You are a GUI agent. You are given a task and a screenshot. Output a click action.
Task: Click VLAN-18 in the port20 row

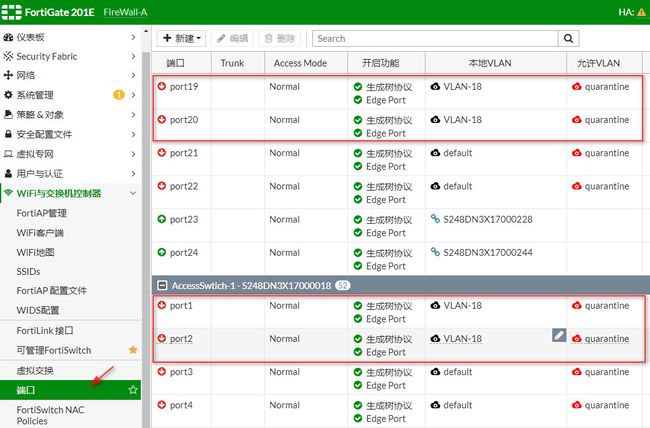click(463, 120)
